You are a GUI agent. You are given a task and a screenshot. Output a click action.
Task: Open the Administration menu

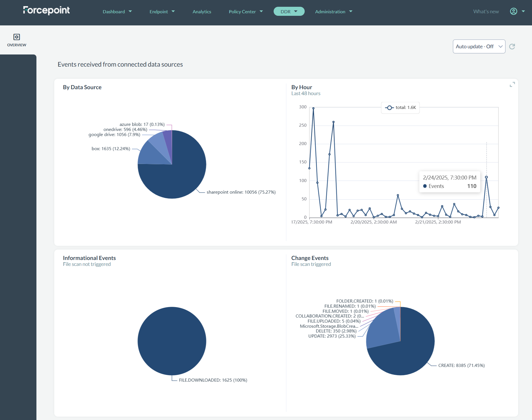(333, 12)
